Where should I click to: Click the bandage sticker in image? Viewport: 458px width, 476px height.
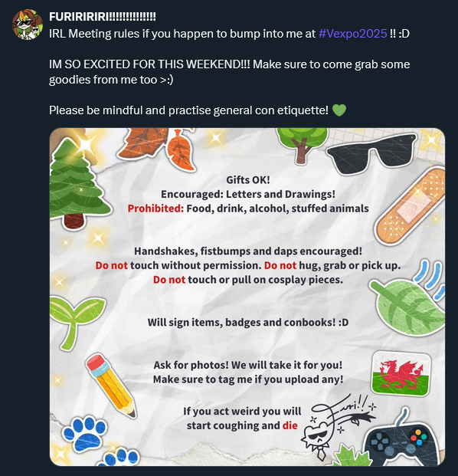click(410, 206)
